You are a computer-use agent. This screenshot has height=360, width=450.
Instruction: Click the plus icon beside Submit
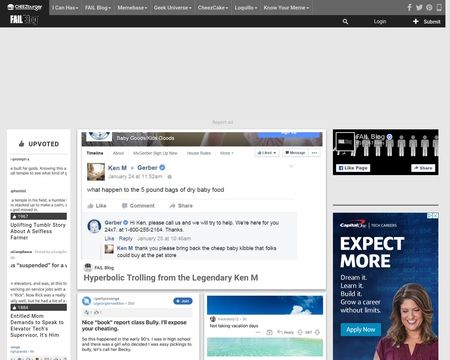pyautogui.click(x=416, y=21)
